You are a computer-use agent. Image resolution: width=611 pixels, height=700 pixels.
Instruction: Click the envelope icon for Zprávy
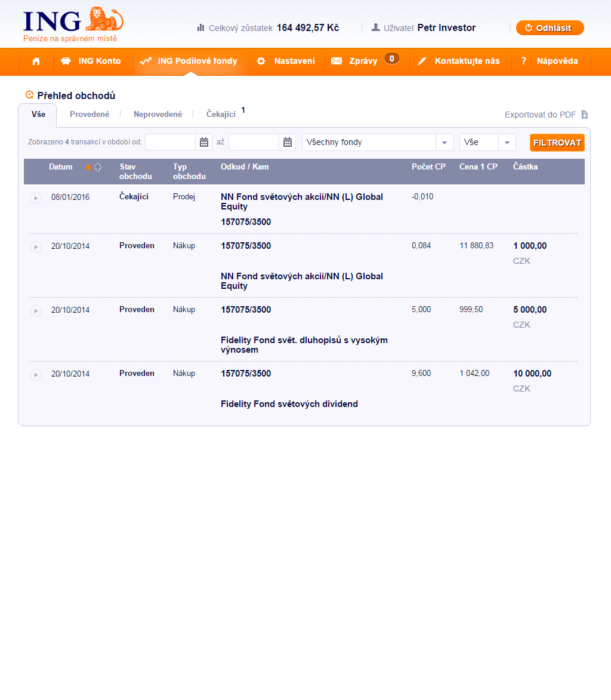click(x=337, y=61)
